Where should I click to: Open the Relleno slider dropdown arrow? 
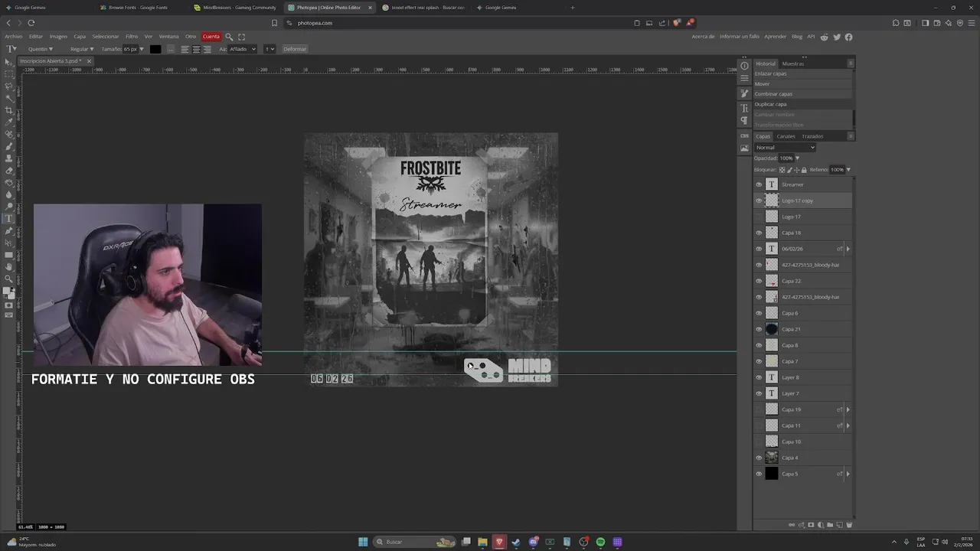(x=848, y=169)
